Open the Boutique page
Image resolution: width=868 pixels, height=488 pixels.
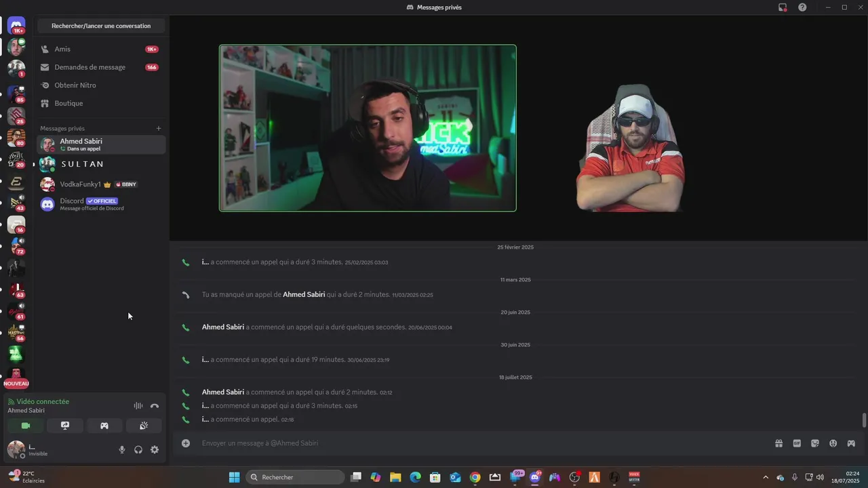point(101,103)
